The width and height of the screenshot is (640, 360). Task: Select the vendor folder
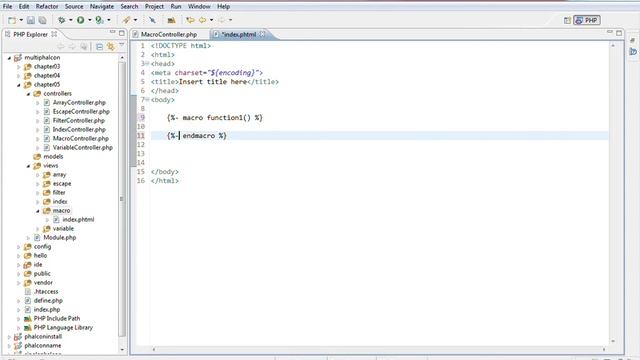pyautogui.click(x=43, y=283)
